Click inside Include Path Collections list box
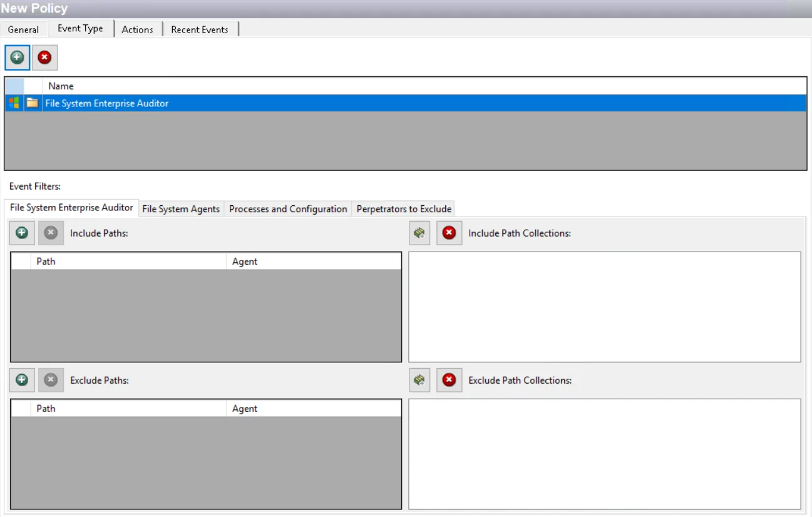Image resolution: width=812 pixels, height=517 pixels. tap(605, 307)
